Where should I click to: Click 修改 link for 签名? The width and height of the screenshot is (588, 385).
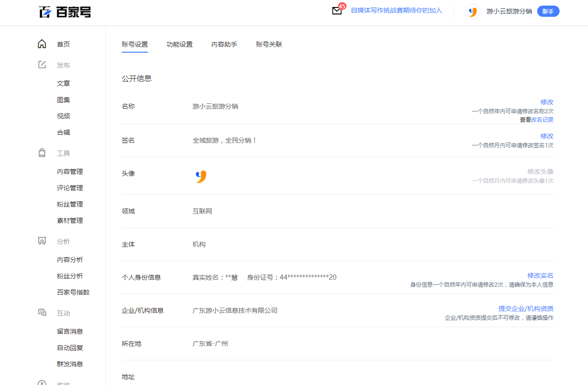pyautogui.click(x=547, y=136)
